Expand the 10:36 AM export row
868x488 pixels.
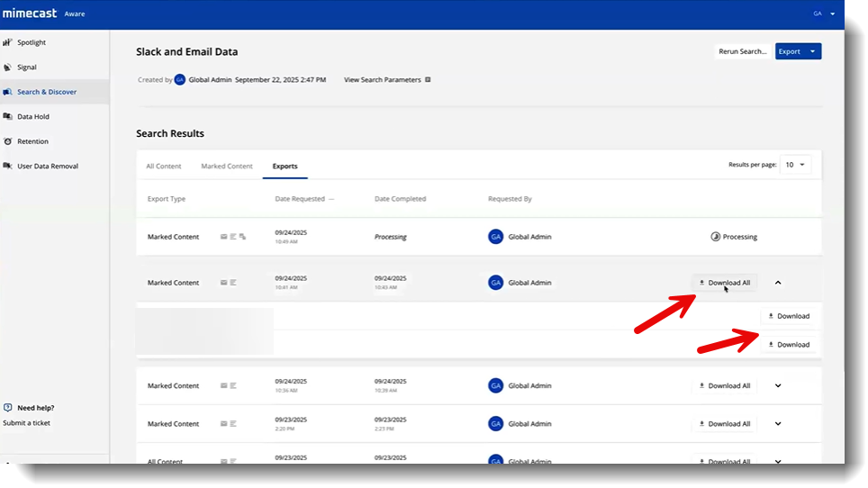[x=778, y=386]
